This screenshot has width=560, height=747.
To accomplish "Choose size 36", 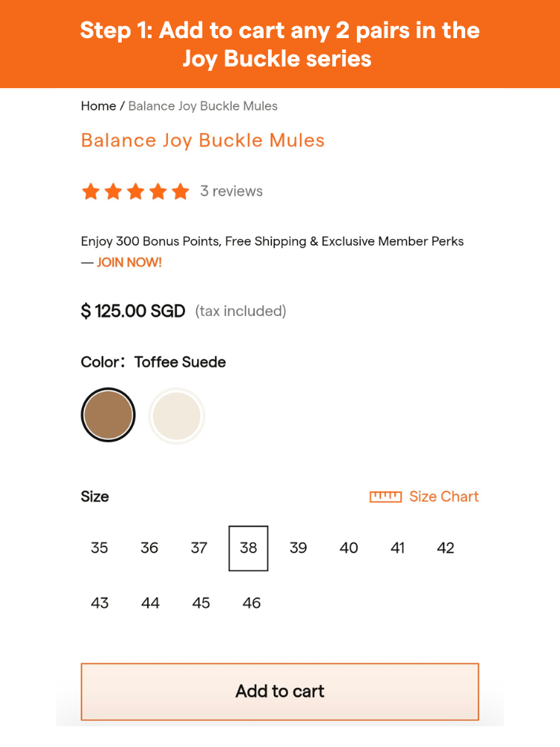I will [149, 548].
